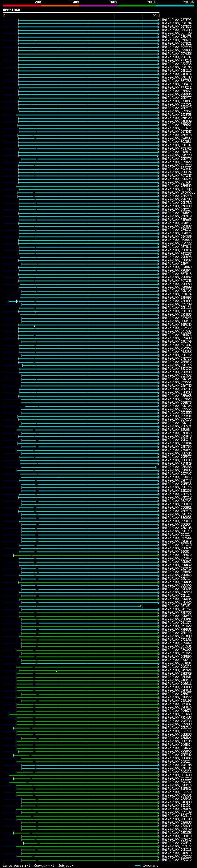Click the query end position 559 label
This screenshot has height=868, width=197.
click(155, 15)
